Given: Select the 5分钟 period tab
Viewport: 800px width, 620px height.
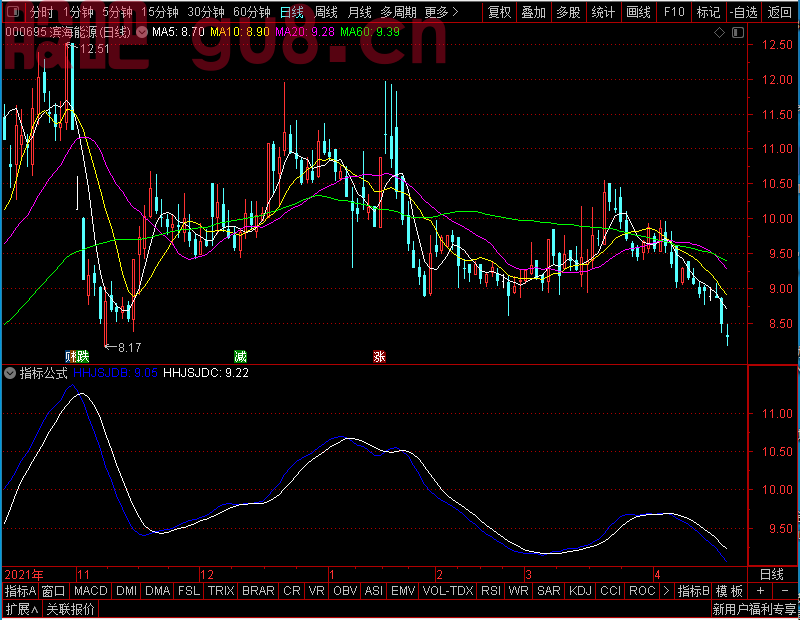Looking at the screenshot, I should coord(117,12).
